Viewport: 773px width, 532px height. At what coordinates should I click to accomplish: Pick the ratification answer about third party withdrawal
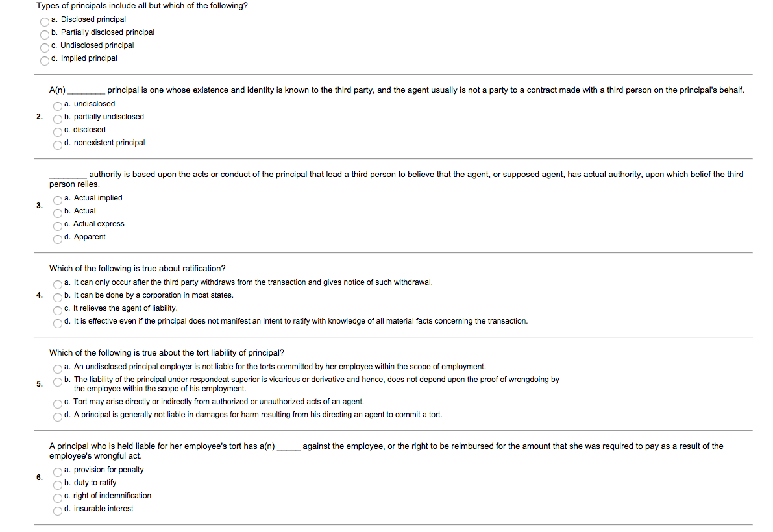tap(58, 284)
